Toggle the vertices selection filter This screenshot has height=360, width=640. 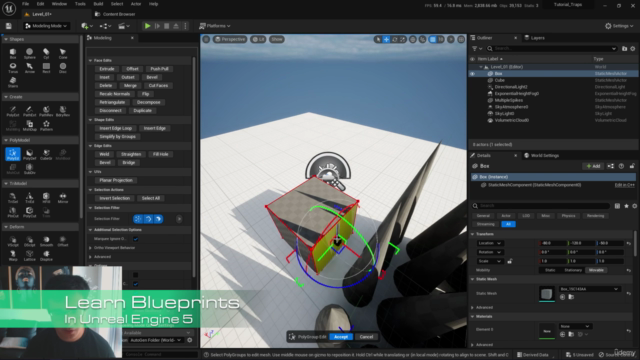(x=138, y=219)
